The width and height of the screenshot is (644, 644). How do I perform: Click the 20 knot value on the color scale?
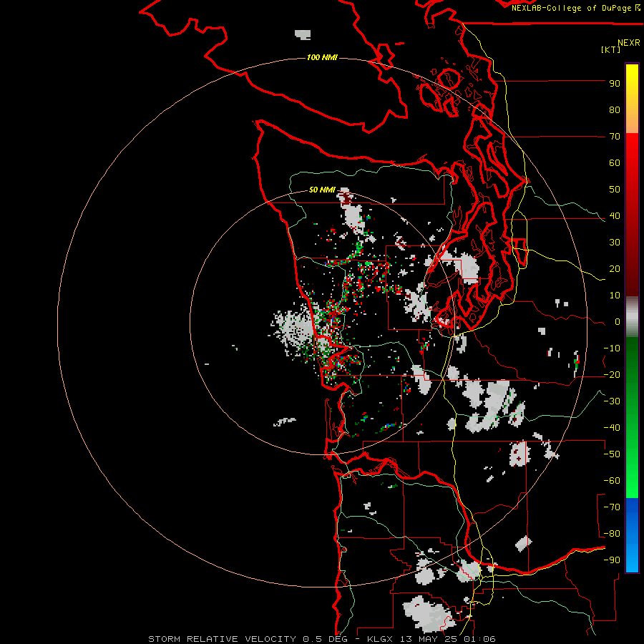[615, 269]
